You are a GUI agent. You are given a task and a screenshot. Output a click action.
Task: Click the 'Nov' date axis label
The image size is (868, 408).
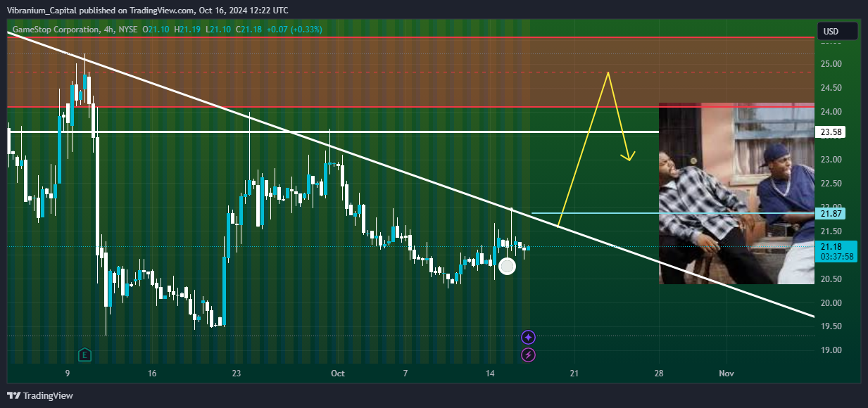[727, 374]
